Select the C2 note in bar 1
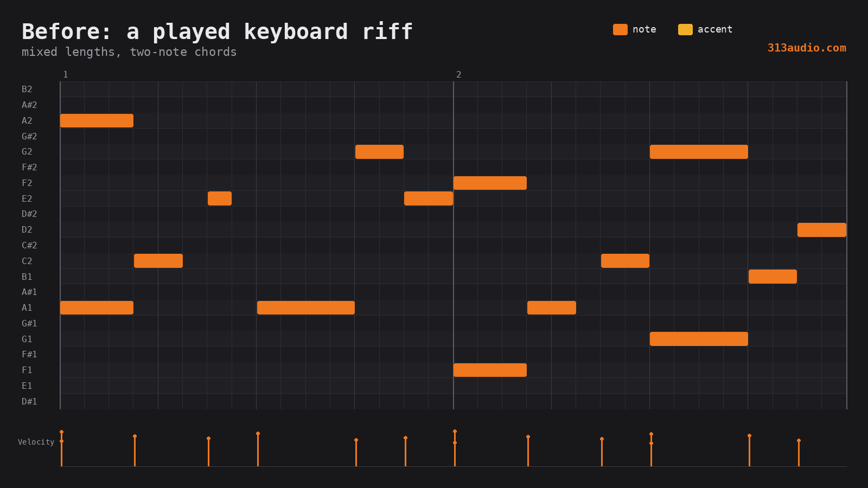The width and height of the screenshot is (868, 488). click(x=158, y=261)
